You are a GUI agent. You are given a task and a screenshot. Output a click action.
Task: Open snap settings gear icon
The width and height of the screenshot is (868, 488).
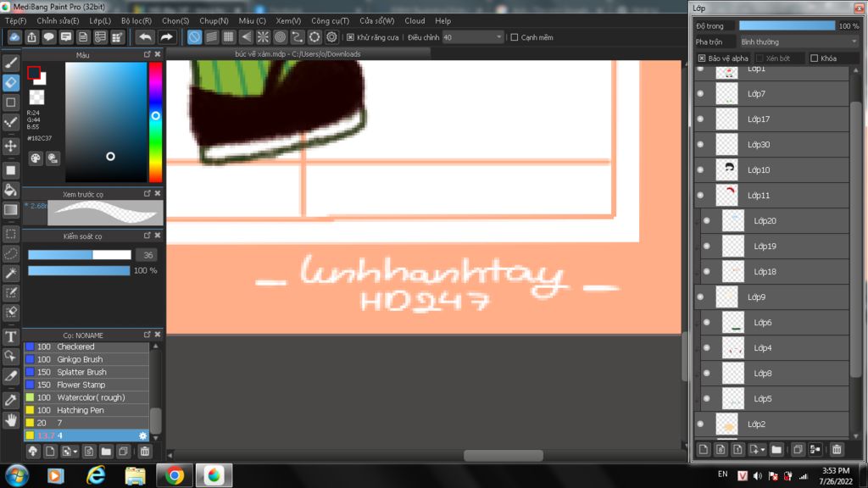pos(331,37)
